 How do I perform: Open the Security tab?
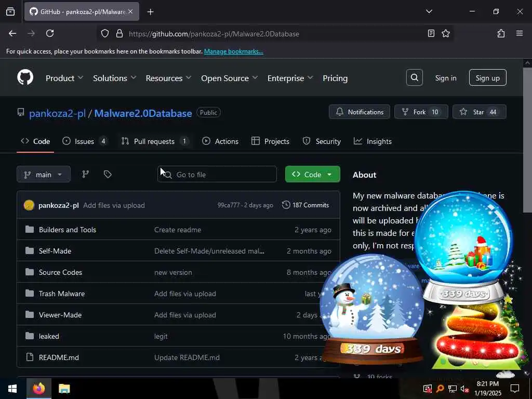point(322,141)
